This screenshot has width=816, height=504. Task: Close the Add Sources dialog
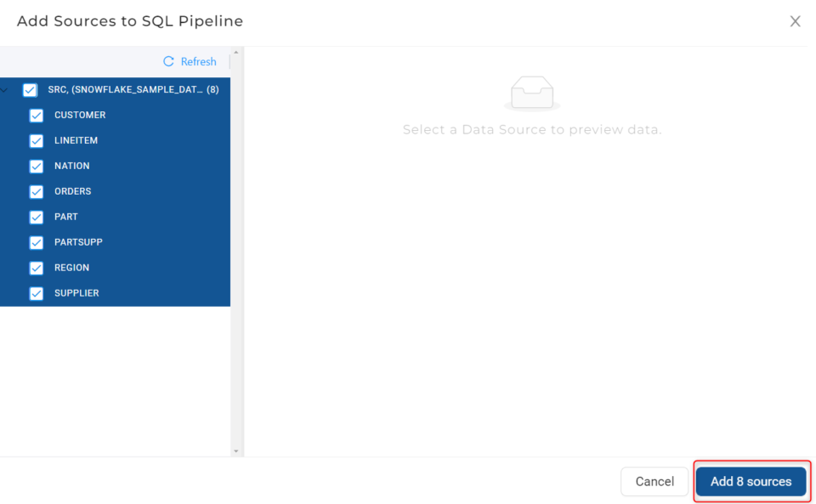coord(795,21)
